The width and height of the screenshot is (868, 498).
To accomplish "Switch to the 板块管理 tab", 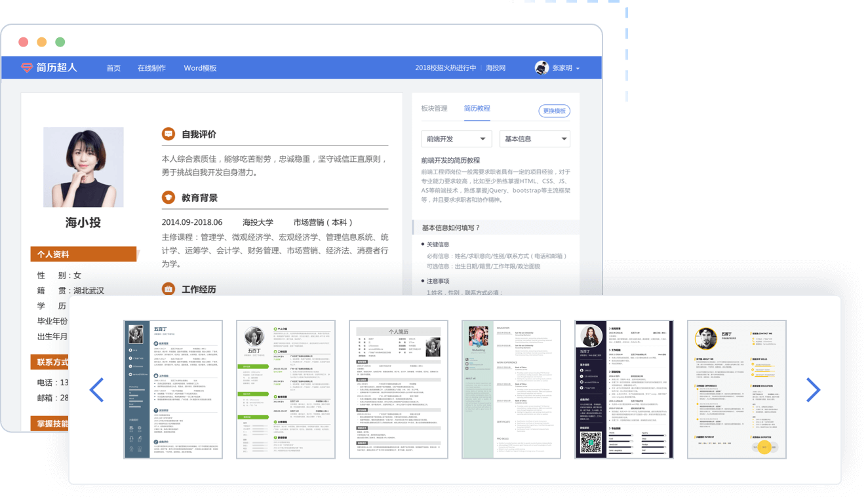I will pos(434,109).
